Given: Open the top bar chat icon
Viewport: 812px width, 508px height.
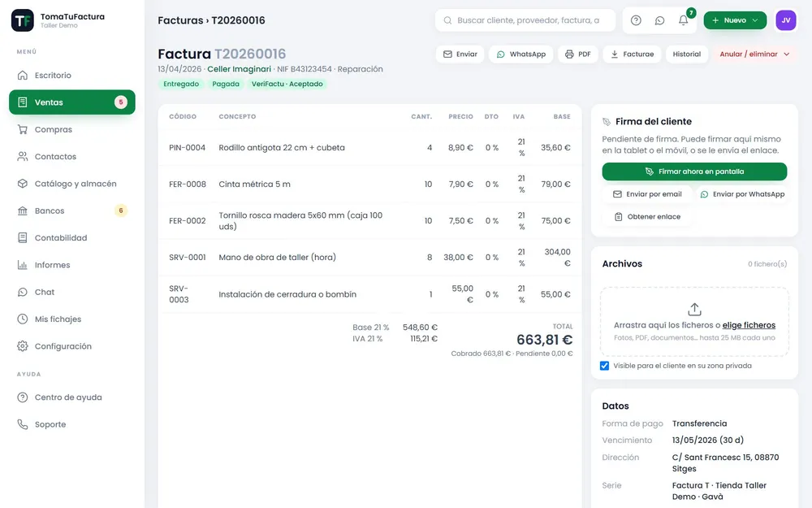Looking at the screenshot, I should coord(659,20).
